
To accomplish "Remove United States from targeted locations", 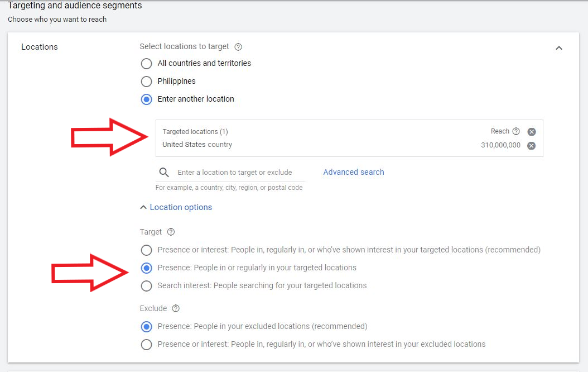I will tap(532, 146).
